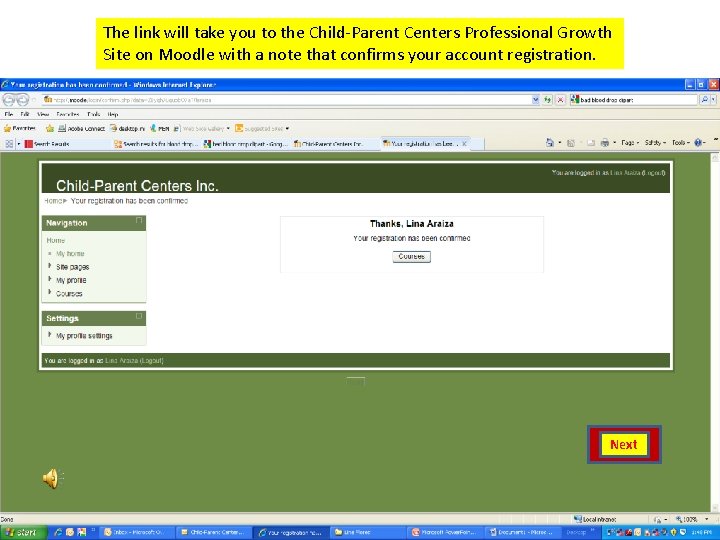
Task: Switch to the bad blood drop Google tab
Action: click(246, 144)
